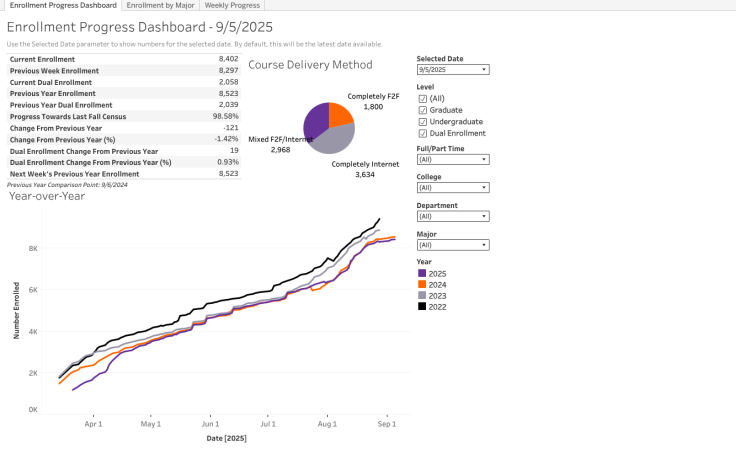Image resolution: width=736 pixels, height=454 pixels.
Task: Uncheck the Graduate level checkbox
Action: click(x=422, y=110)
